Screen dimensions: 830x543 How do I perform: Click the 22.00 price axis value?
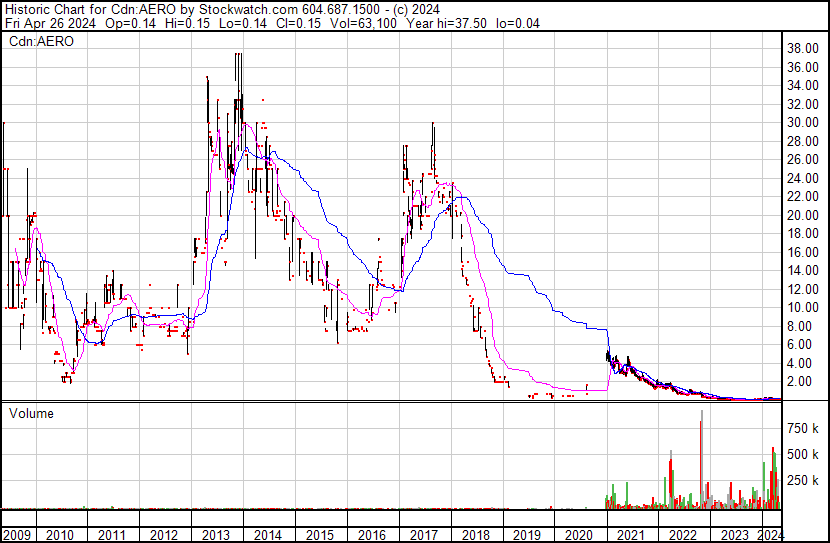[802, 197]
